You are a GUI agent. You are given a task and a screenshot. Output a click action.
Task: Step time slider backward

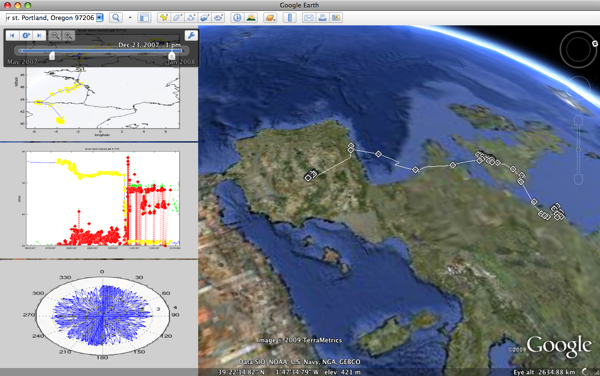12,36
